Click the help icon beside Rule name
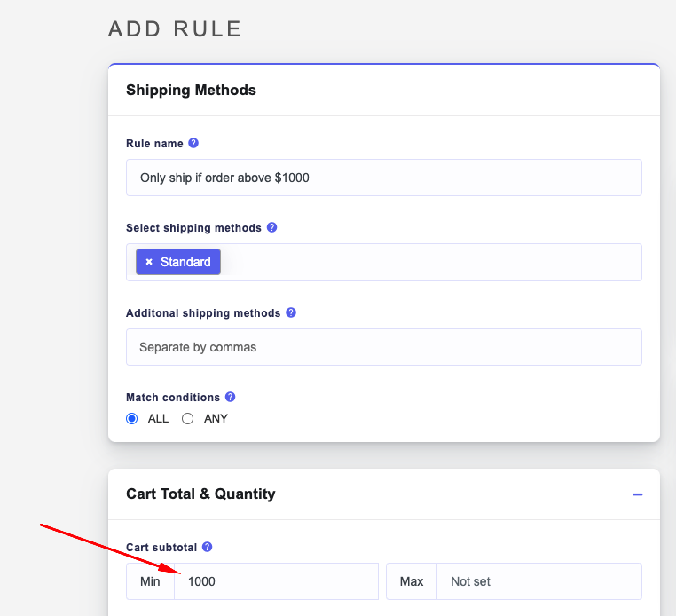Viewport: 676px width, 616px height. (x=193, y=143)
